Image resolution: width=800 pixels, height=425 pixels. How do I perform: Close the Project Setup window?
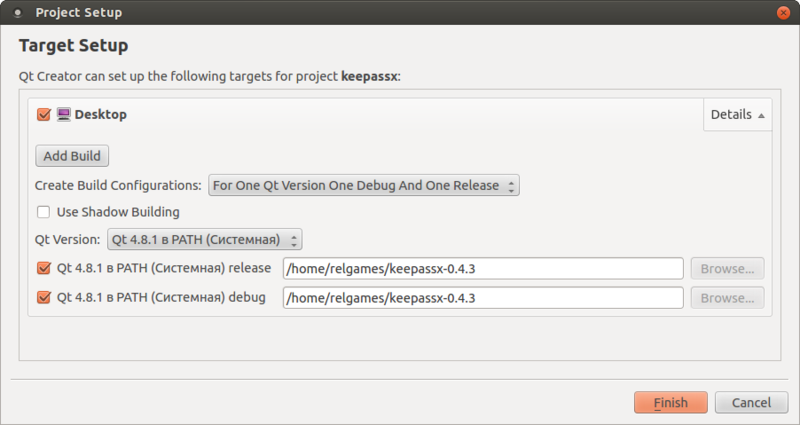click(783, 13)
